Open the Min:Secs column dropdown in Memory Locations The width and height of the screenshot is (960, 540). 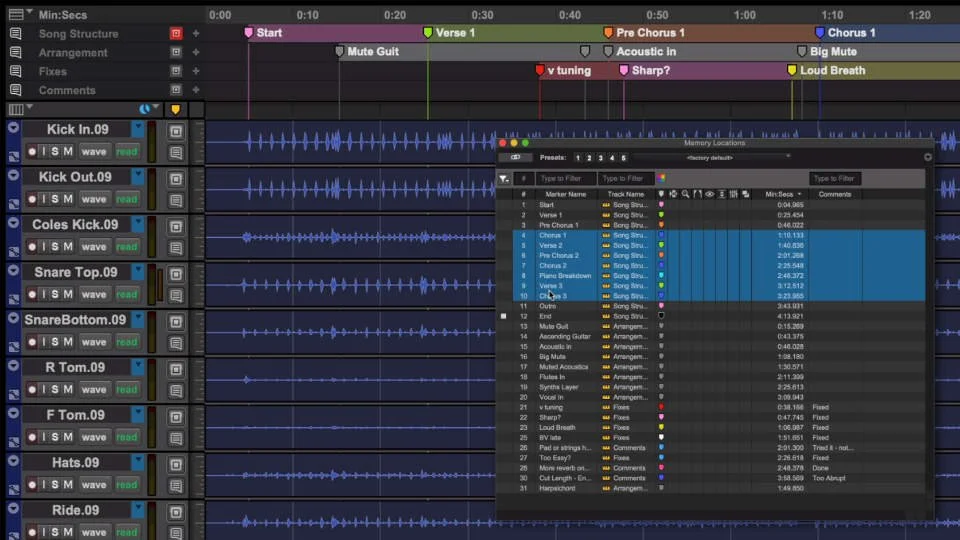(799, 194)
